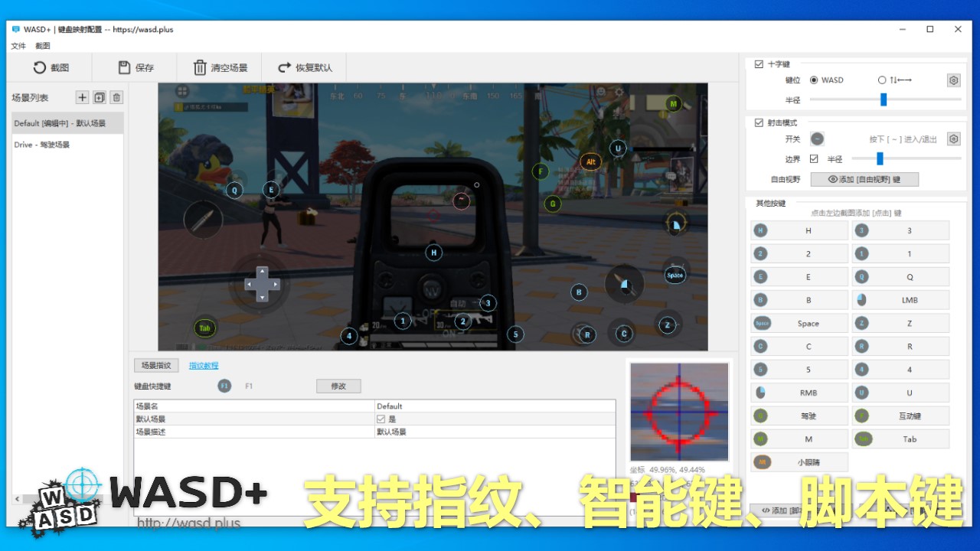Click the number 4 key marker on preview
The height and width of the screenshot is (551, 980).
[x=349, y=336]
